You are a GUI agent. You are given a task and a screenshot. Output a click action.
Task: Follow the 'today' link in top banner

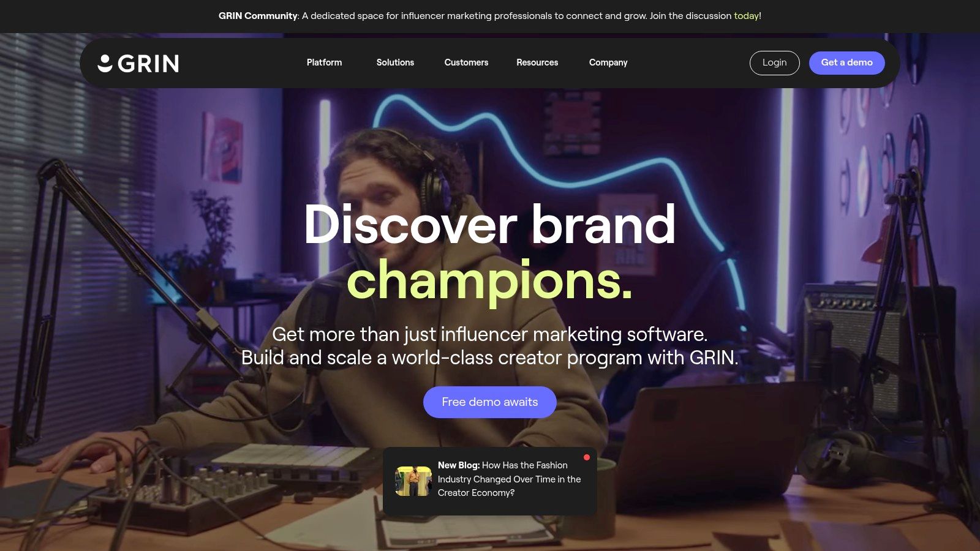click(746, 16)
